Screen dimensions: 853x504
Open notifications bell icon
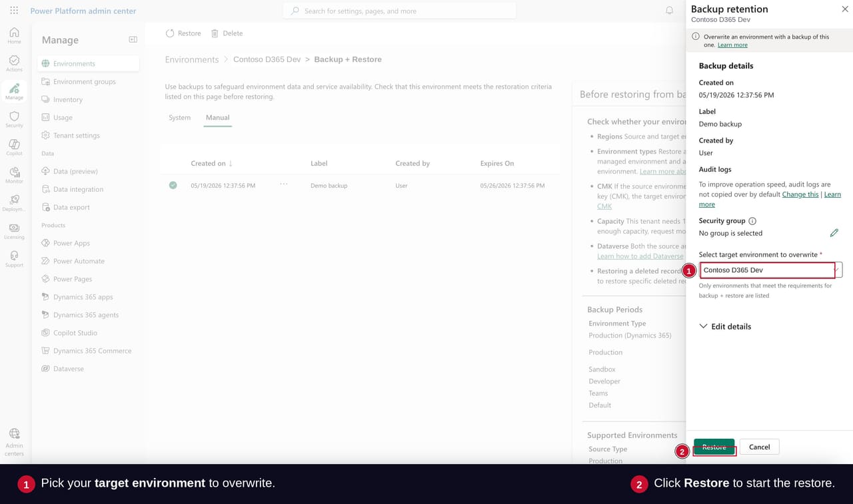[x=670, y=11]
